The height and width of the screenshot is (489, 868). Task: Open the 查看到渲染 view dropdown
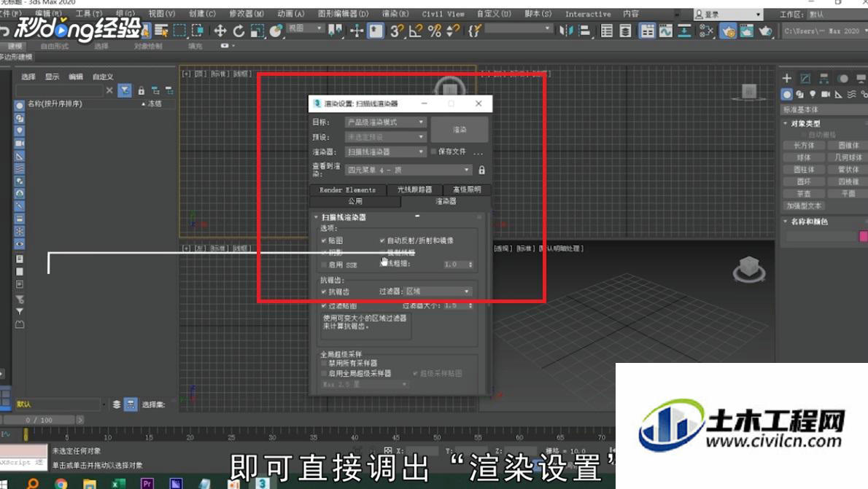tap(408, 170)
